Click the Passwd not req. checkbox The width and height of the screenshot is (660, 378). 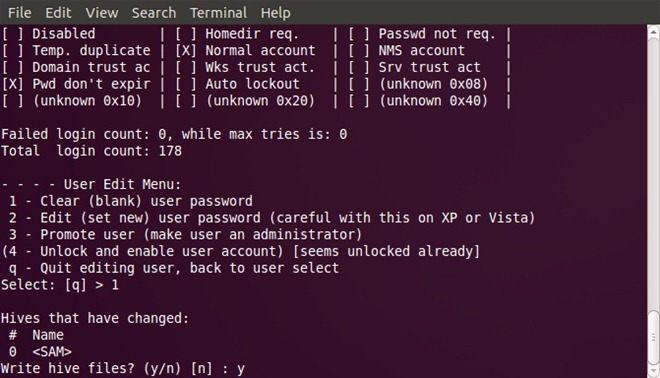pyautogui.click(x=359, y=34)
